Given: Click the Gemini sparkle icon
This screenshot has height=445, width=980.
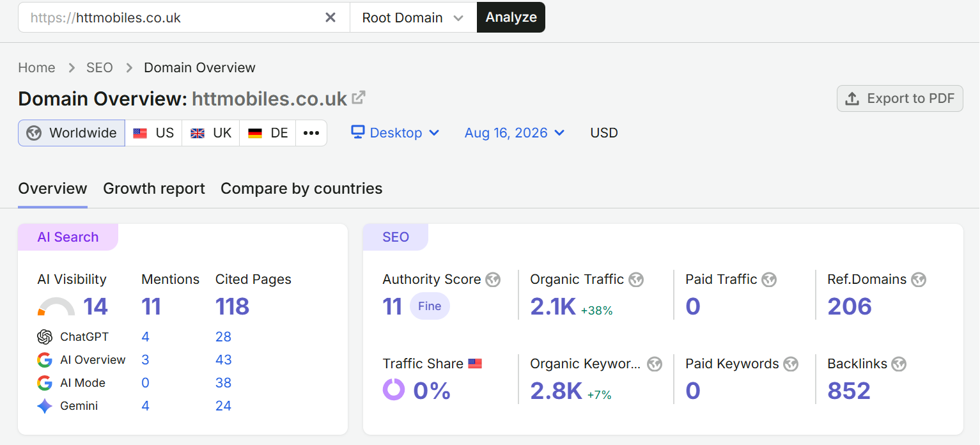Looking at the screenshot, I should click(x=45, y=406).
